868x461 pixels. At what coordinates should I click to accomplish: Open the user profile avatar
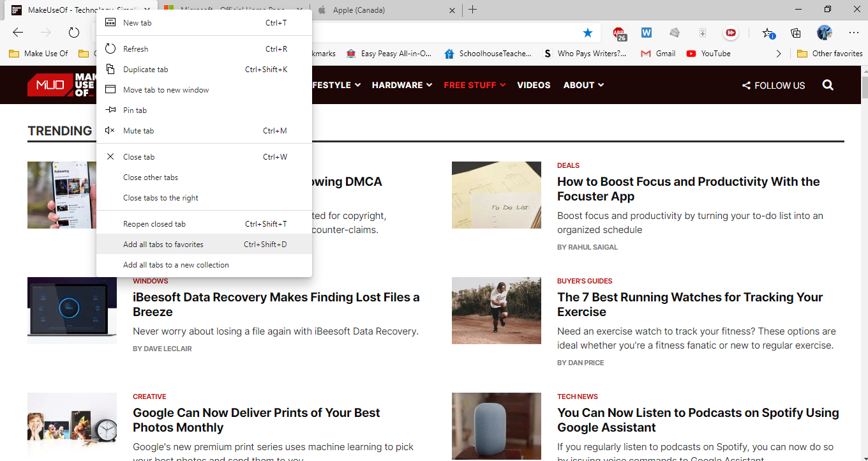coord(824,33)
